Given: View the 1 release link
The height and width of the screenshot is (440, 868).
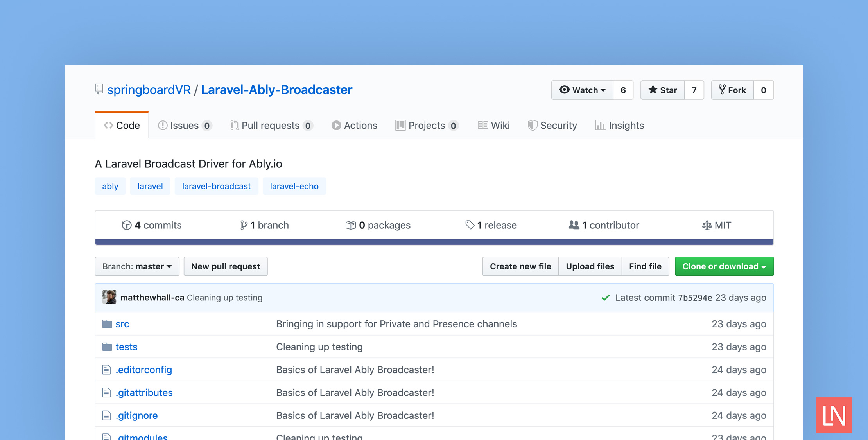Looking at the screenshot, I should pos(491,225).
